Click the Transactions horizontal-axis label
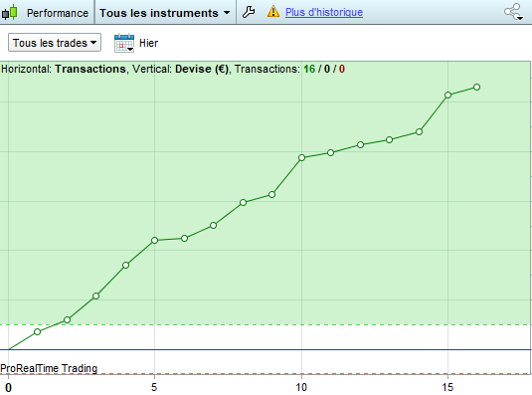Viewport: 532px width, 395px height. (x=90, y=69)
